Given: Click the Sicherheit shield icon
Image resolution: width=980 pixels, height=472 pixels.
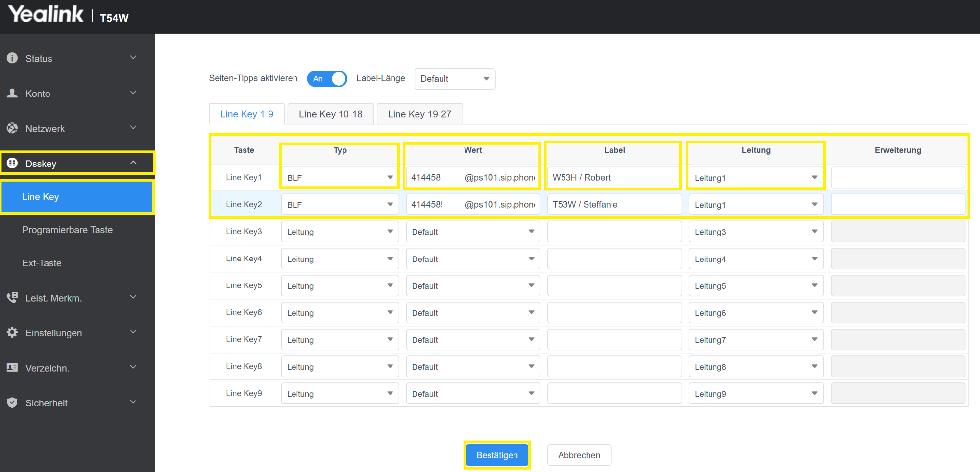Looking at the screenshot, I should (x=12, y=402).
